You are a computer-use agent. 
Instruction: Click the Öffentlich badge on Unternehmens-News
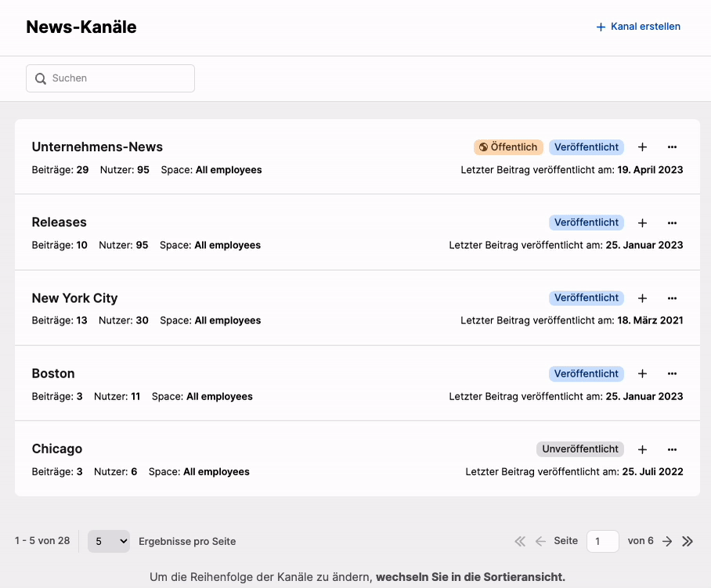[508, 147]
